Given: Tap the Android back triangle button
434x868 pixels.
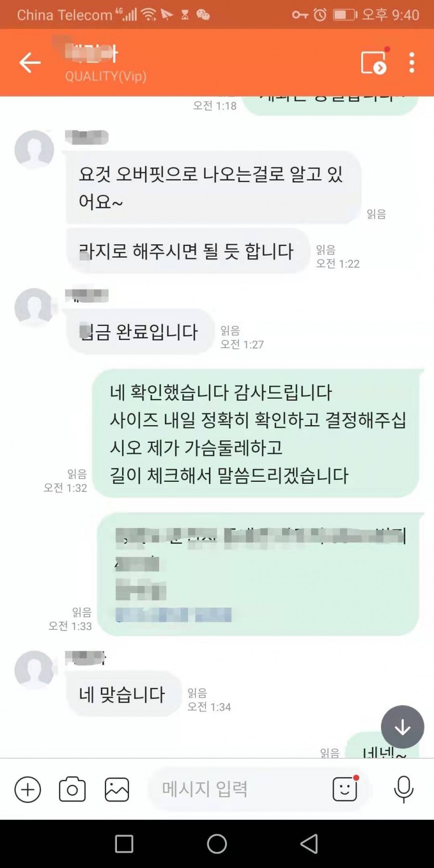Looking at the screenshot, I should [309, 844].
